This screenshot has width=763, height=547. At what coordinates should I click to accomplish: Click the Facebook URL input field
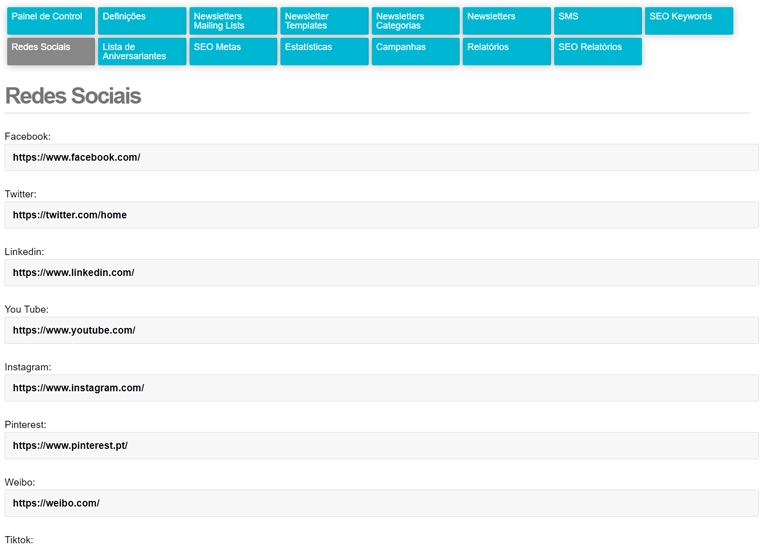pos(382,157)
